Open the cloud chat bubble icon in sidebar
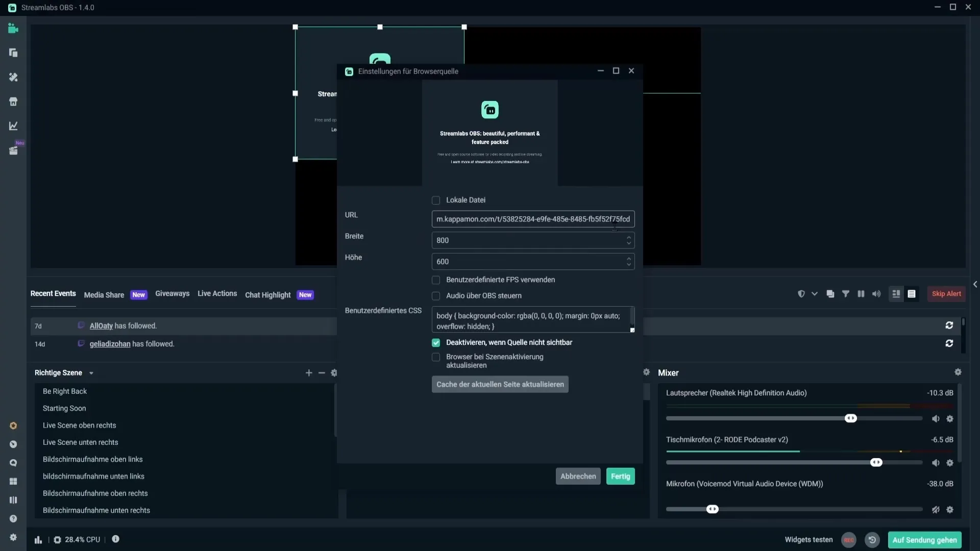 (x=13, y=463)
